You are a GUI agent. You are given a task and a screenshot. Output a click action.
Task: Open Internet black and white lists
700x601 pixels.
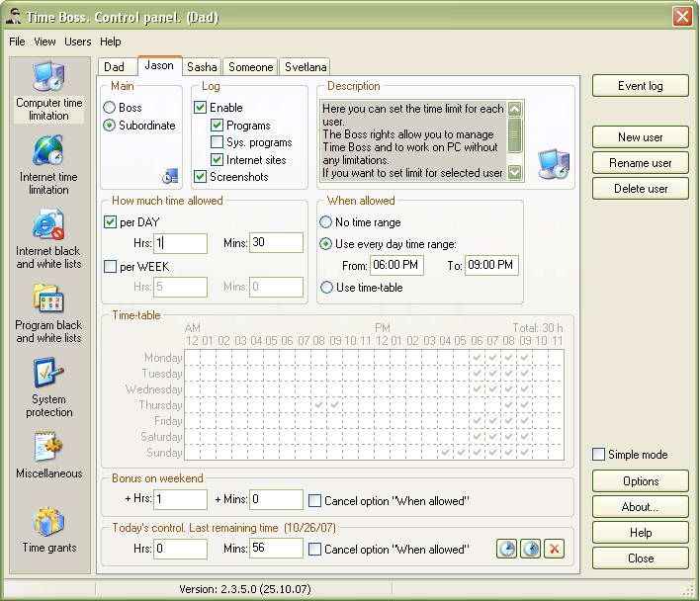pos(48,240)
